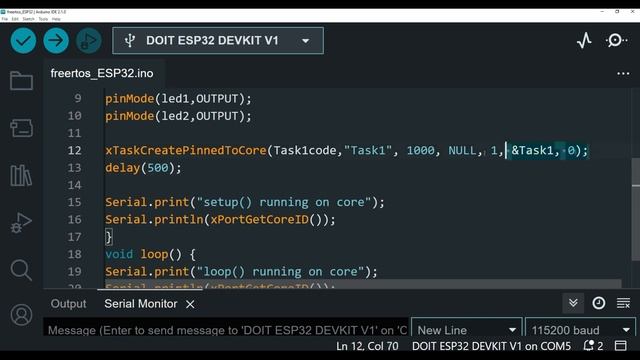Click the text "loop() running on core"

281,271
